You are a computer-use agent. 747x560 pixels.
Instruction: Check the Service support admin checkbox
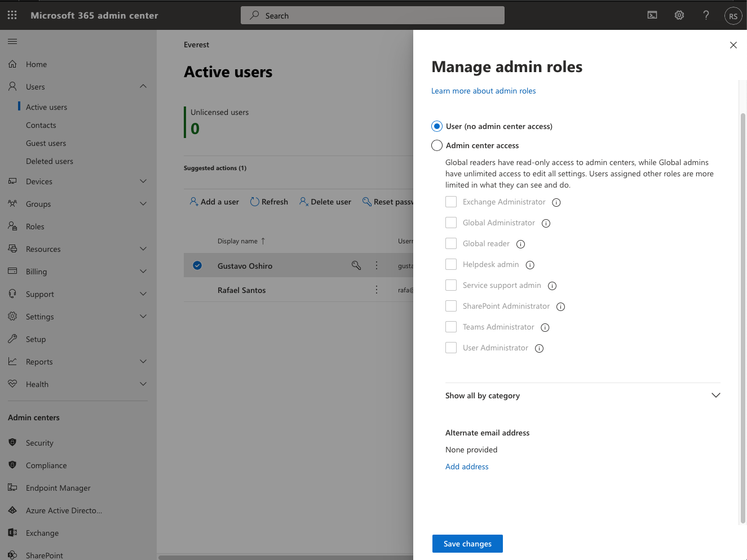click(x=451, y=285)
